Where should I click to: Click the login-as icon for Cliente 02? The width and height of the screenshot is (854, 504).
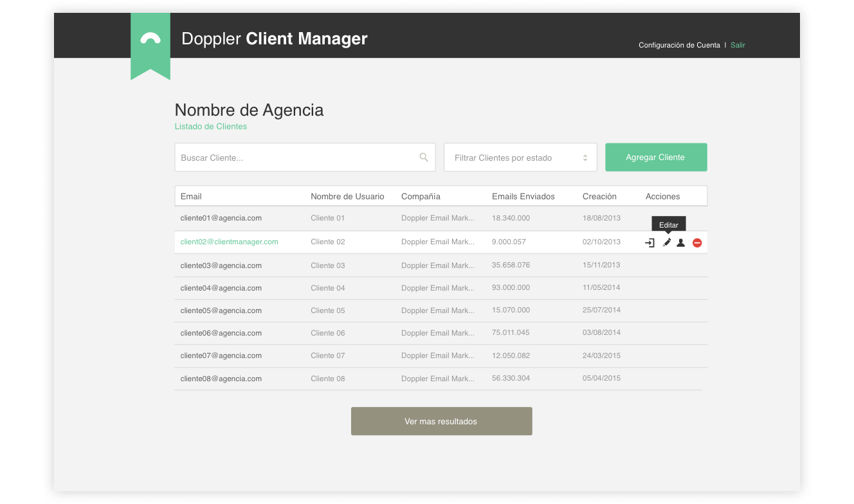coord(650,243)
